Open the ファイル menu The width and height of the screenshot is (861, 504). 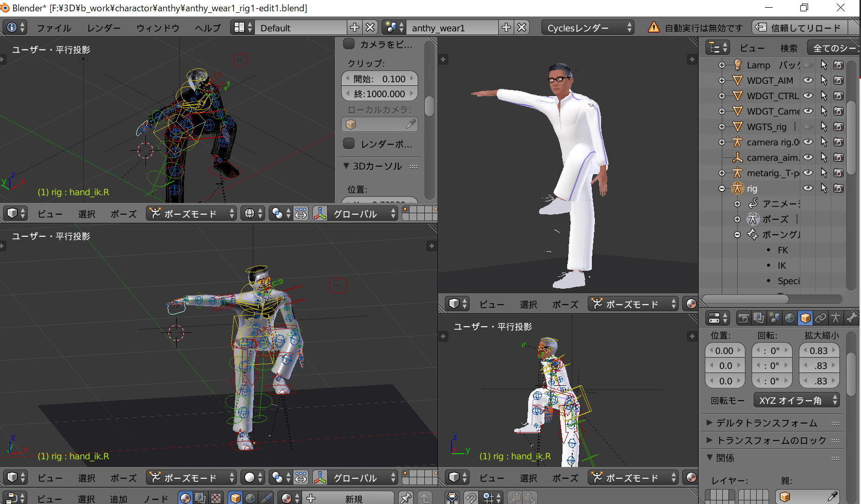point(53,28)
